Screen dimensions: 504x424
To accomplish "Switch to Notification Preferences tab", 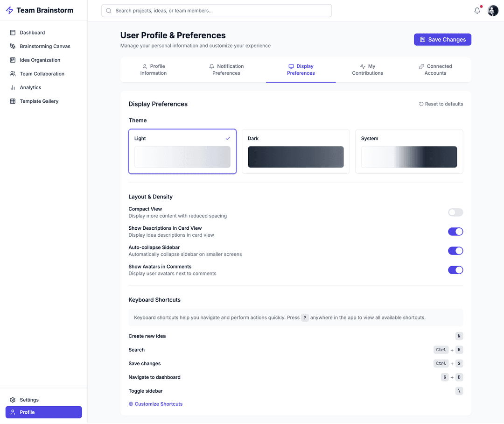I will coord(226,70).
